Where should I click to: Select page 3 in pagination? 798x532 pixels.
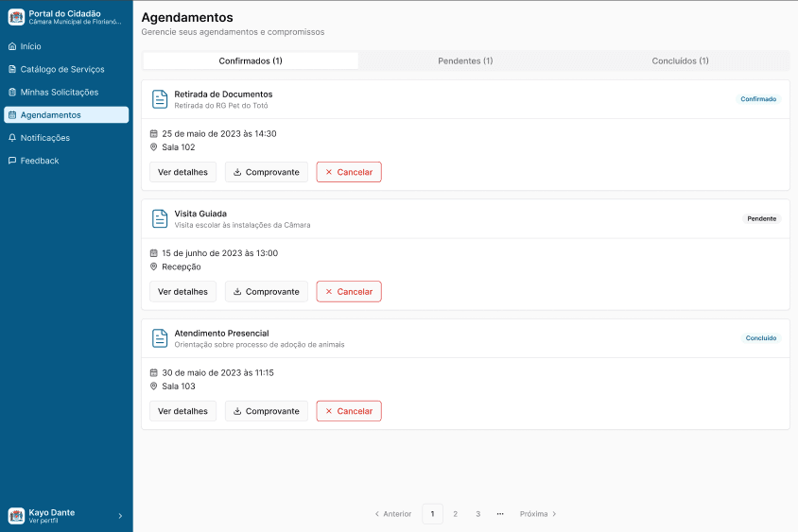(x=477, y=514)
